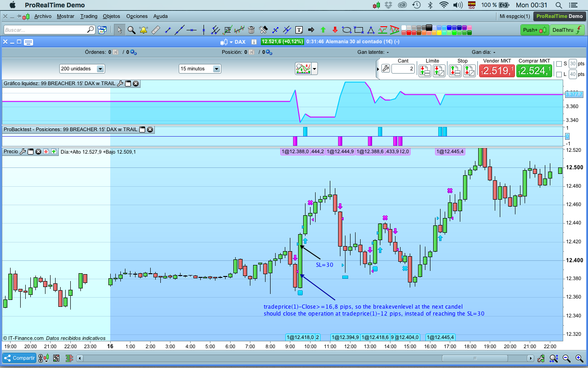Open on-screen keyboard shortcuts icon
This screenshot has width=588, height=368.
28,42
